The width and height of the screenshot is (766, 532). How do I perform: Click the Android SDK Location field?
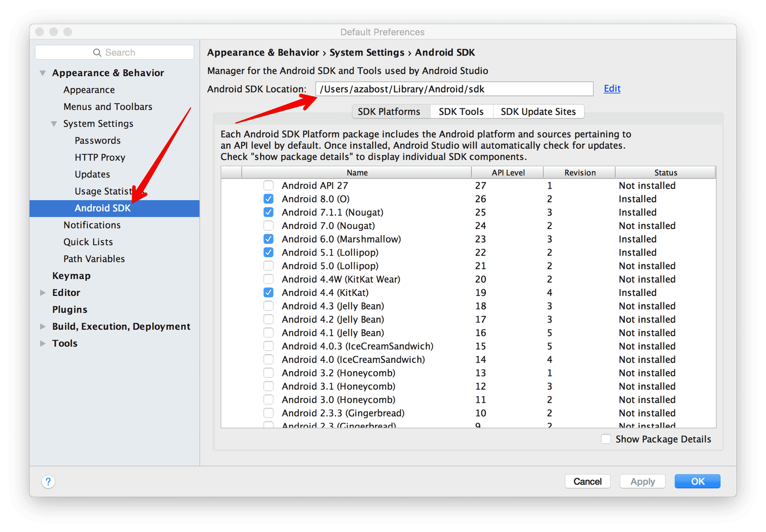(x=454, y=89)
